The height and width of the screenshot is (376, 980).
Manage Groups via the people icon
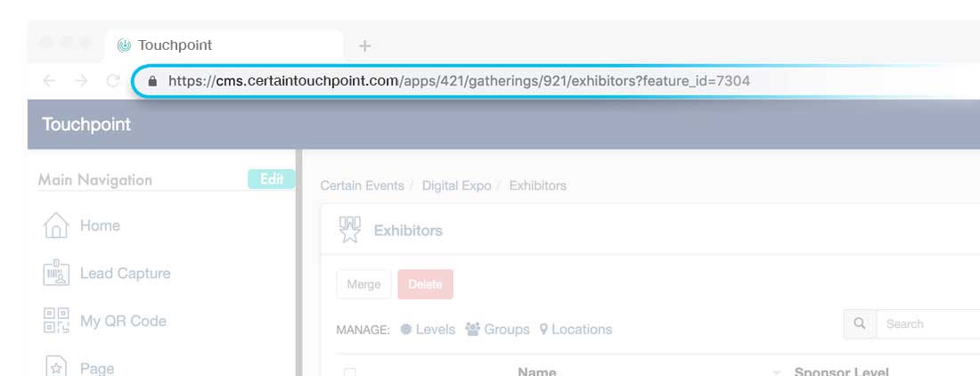pos(472,329)
